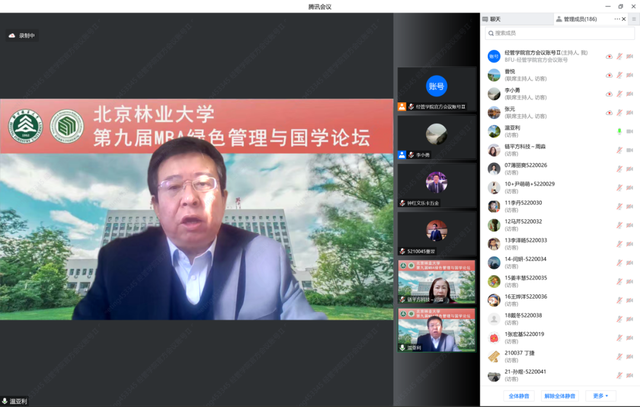Viewport: 640px width, 407px height.
Task: Select member row 18 member 5220038
Action: click(x=560, y=319)
